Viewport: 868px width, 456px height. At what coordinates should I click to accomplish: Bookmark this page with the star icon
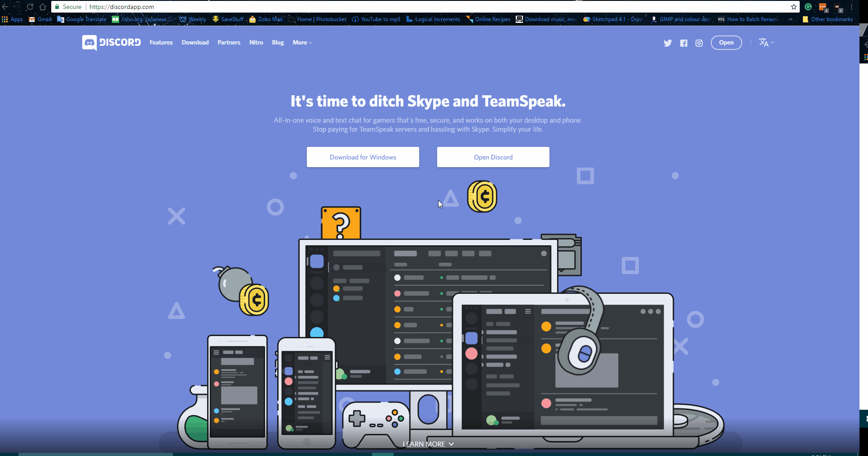[794, 7]
